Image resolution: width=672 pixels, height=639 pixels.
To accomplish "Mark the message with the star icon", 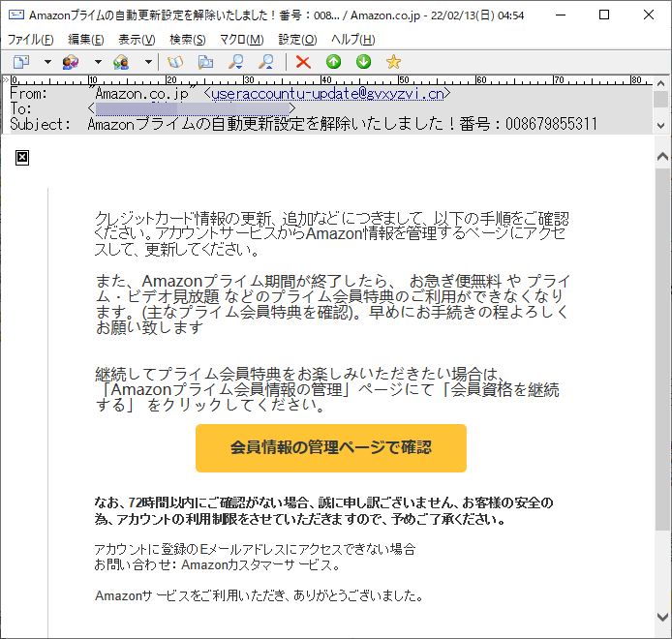I will [x=393, y=62].
